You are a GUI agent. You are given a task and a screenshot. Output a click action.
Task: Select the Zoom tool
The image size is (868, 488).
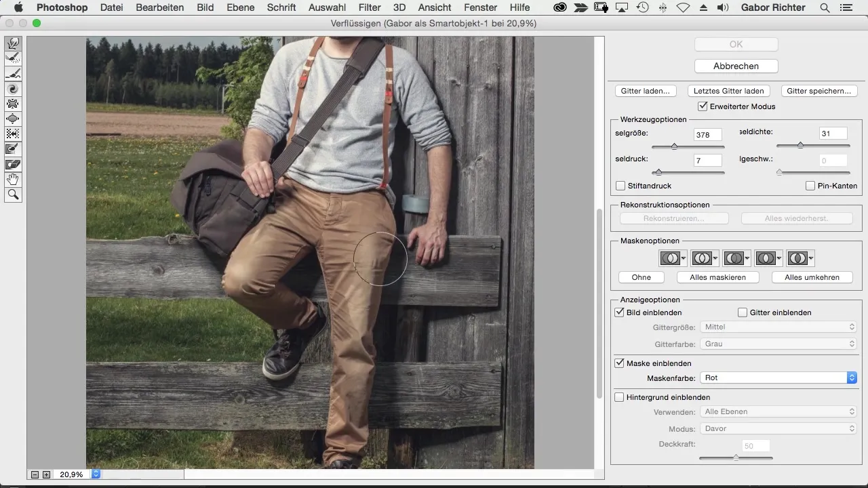coord(13,195)
